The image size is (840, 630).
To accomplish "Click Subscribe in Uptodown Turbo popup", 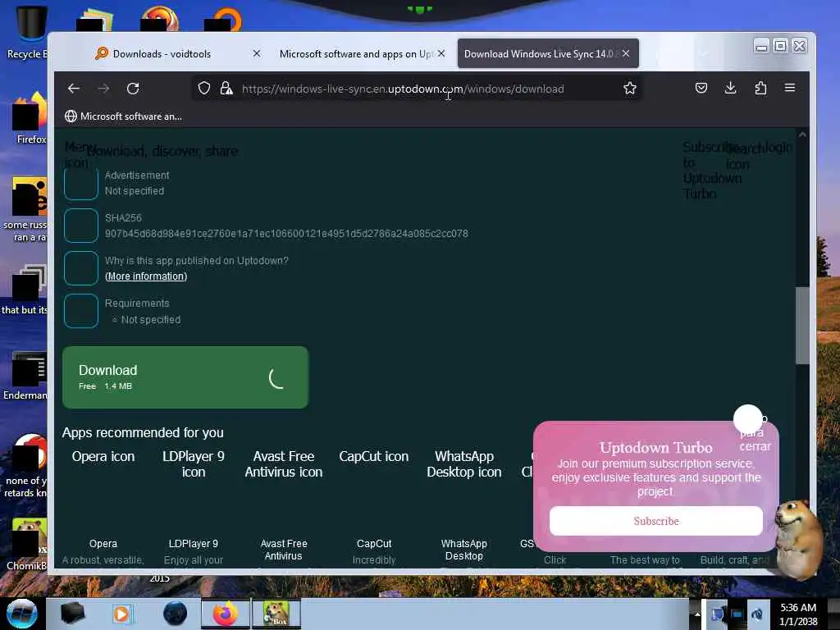I will click(x=656, y=521).
